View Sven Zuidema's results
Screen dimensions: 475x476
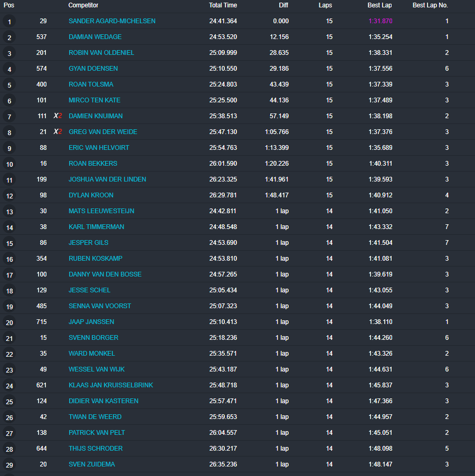pyautogui.click(x=92, y=464)
